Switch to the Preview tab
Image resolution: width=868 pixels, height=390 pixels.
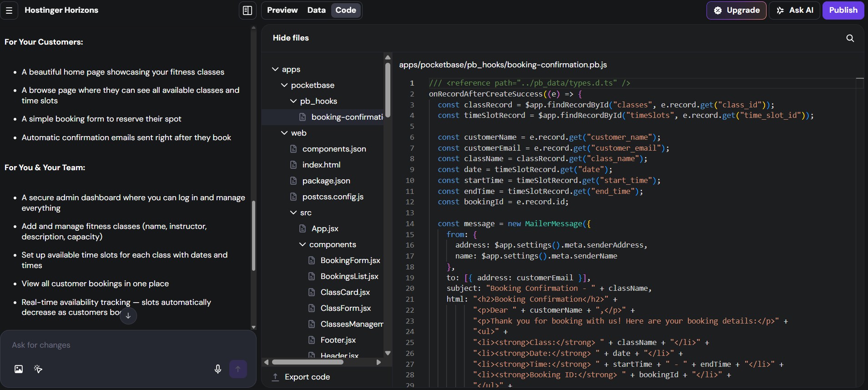pos(282,10)
